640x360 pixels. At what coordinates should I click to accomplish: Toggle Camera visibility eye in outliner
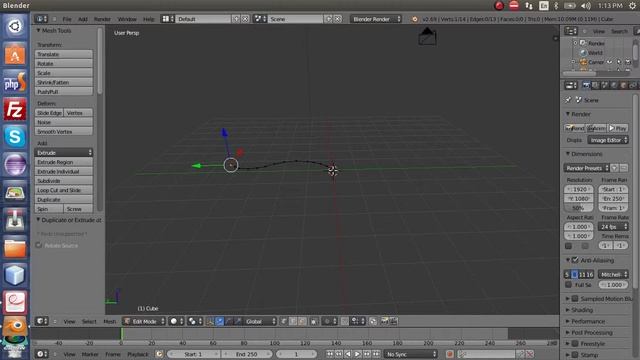609,62
